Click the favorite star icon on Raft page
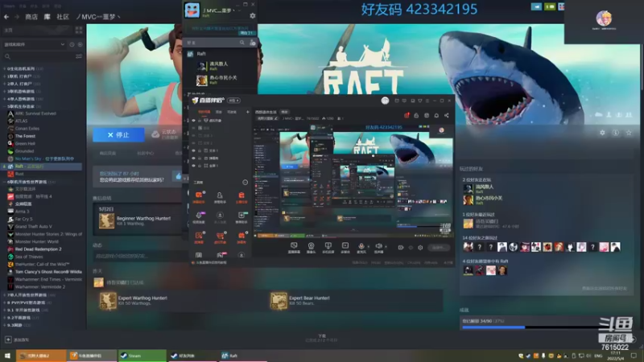Screen dimensions: 644x362 tap(629, 133)
